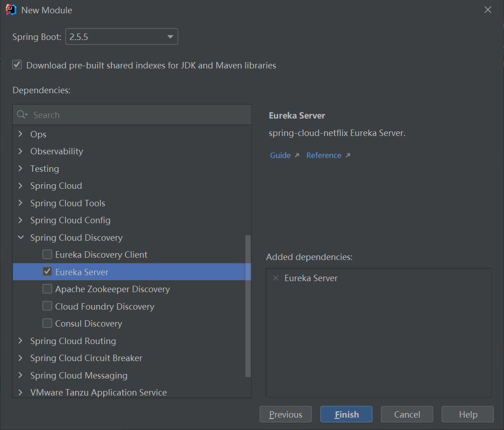This screenshot has height=430, width=504.
Task: Check Apache Zookeeper Discovery dependency
Action: point(47,289)
